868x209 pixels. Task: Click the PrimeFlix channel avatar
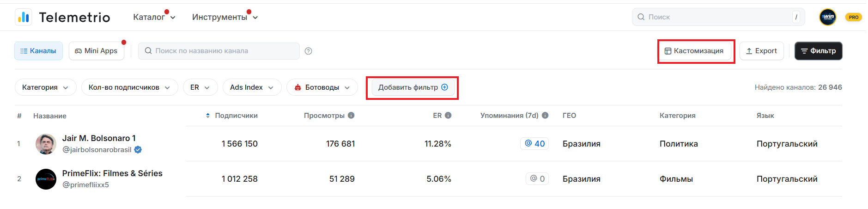pyautogui.click(x=46, y=179)
